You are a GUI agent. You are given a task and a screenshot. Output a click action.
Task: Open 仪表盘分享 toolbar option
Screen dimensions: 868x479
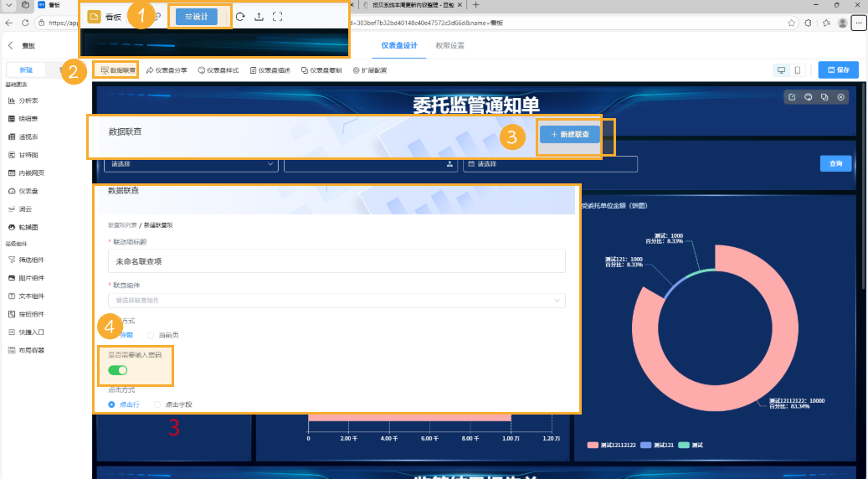pos(167,70)
